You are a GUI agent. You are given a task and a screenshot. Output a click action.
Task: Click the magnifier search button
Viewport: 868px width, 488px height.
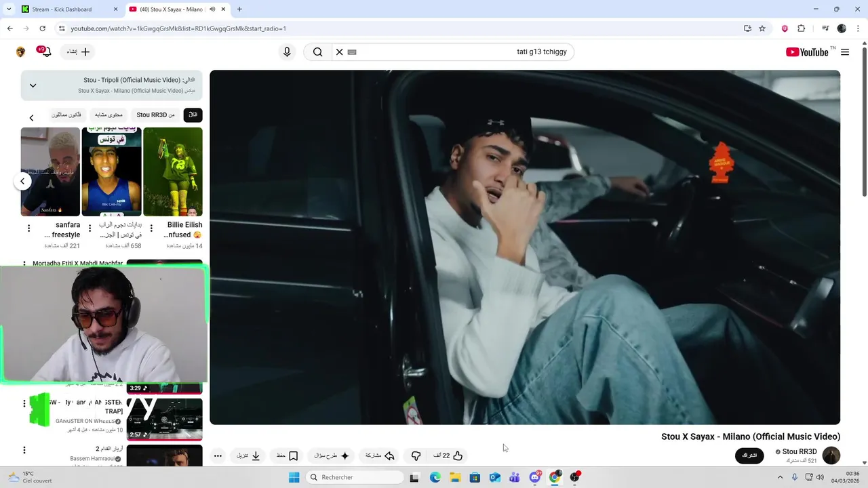pos(317,52)
